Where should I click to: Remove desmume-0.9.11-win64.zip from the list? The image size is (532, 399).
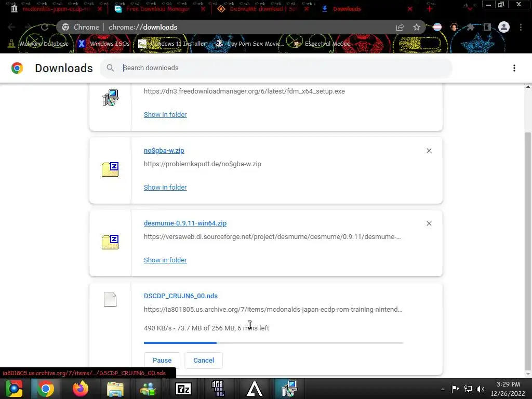click(429, 223)
